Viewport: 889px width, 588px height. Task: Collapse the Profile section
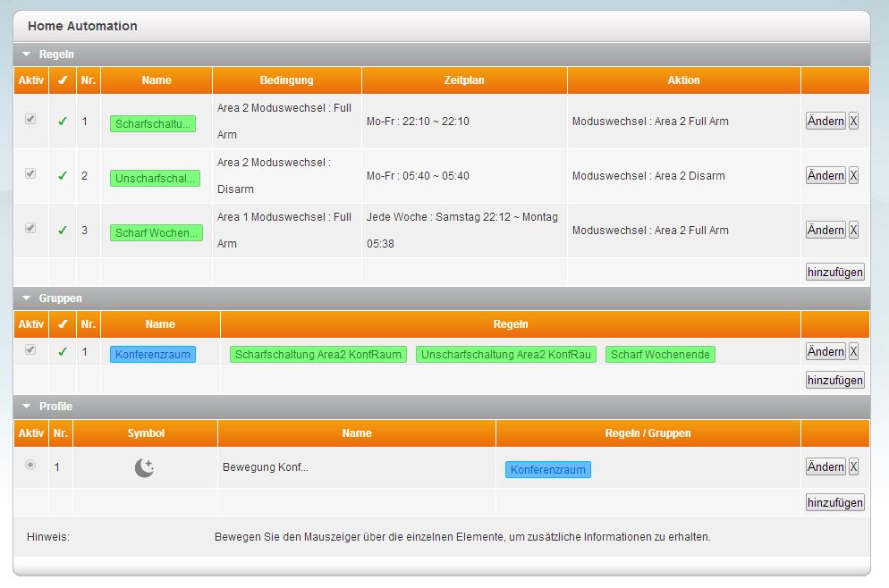(x=27, y=407)
